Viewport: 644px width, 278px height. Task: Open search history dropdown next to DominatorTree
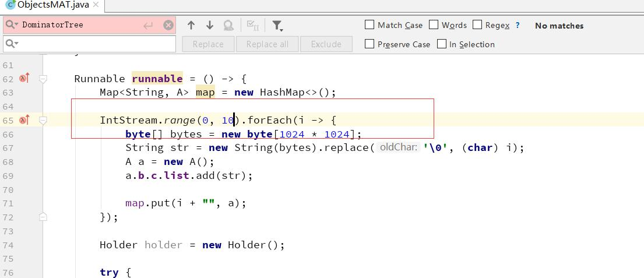(12, 24)
